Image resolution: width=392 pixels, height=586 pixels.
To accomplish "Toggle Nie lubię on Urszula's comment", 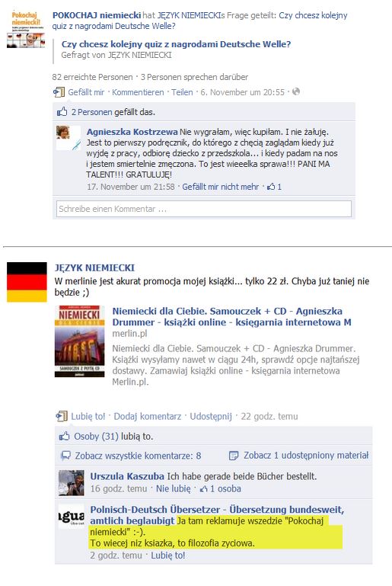I will [174, 488].
